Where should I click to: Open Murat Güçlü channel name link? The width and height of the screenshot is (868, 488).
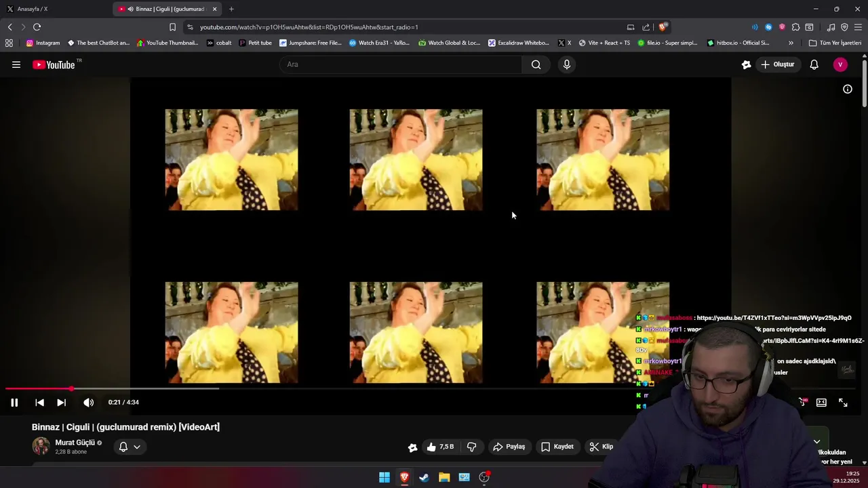75,443
